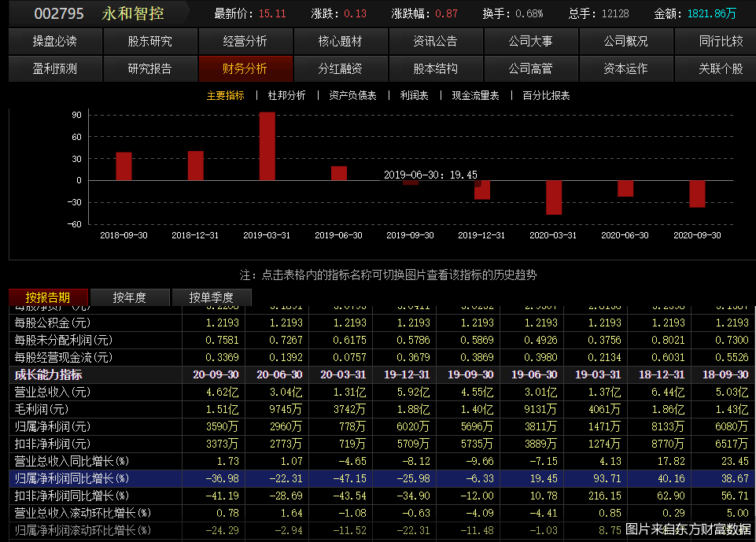Viewport: 756px width, 542px height.
Task: Select the active 财务分析 tab
Action: click(245, 69)
